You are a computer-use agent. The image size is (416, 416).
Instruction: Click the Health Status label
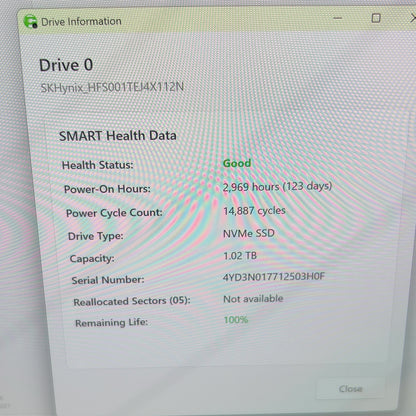(98, 165)
